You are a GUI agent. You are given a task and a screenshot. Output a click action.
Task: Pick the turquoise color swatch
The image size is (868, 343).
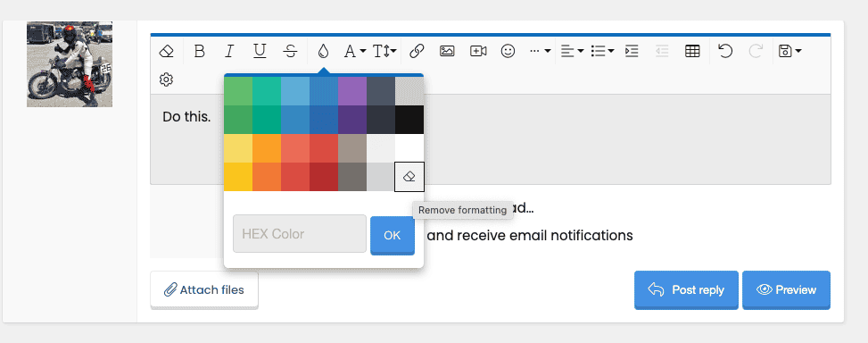pyautogui.click(x=267, y=91)
